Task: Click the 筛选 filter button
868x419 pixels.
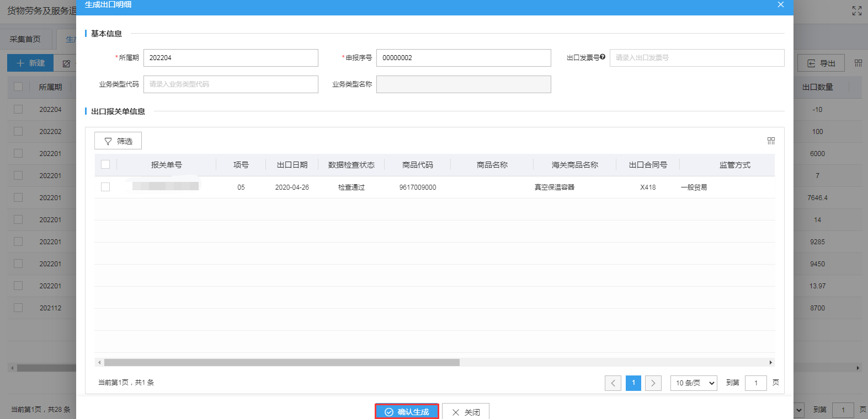Action: [118, 141]
